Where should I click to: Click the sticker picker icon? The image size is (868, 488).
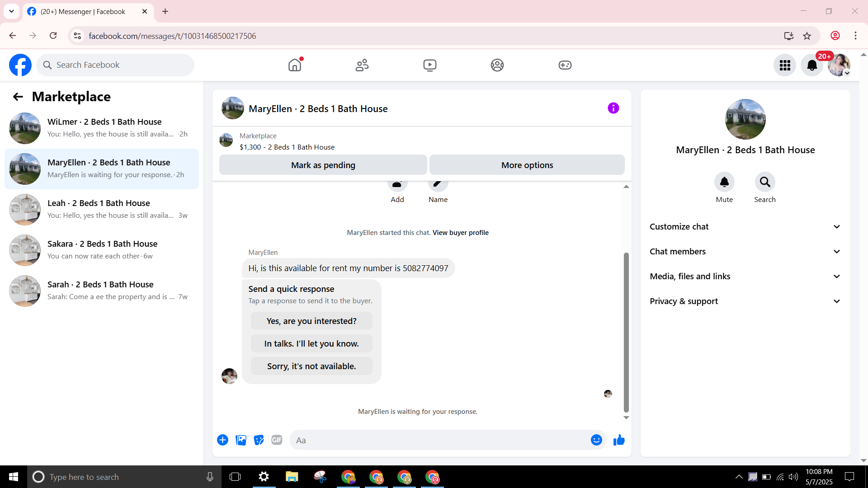point(259,440)
